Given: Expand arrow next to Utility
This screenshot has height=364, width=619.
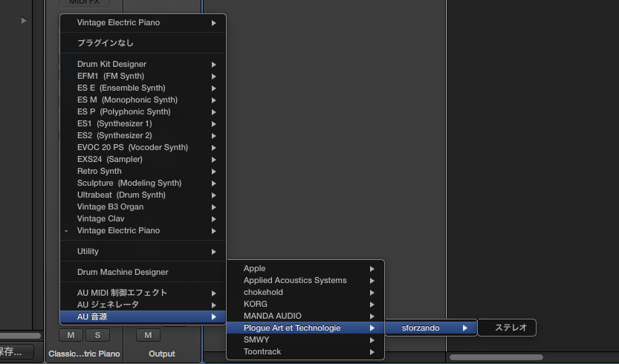Looking at the screenshot, I should click(x=213, y=252).
